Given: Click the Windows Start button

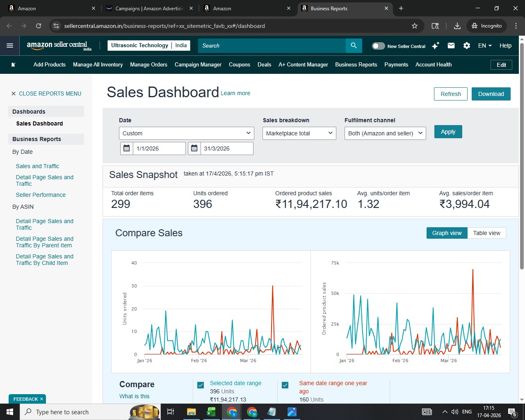Looking at the screenshot, I should click(10, 412).
